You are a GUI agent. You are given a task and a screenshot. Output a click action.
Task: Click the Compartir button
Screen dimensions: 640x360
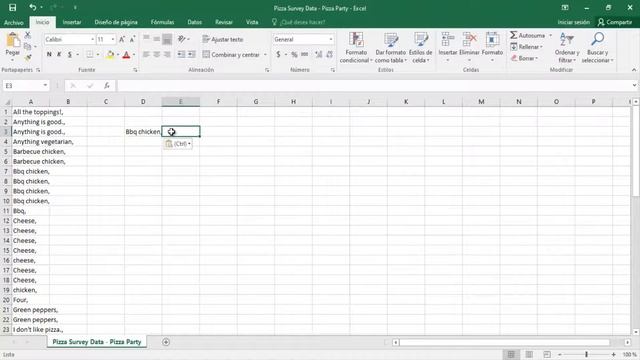pyautogui.click(x=615, y=22)
